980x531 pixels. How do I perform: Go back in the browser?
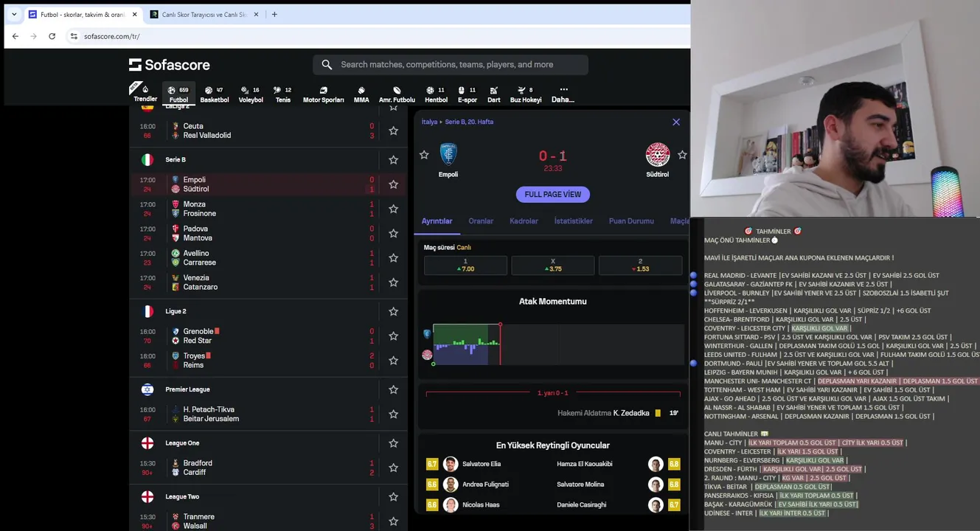click(x=15, y=36)
